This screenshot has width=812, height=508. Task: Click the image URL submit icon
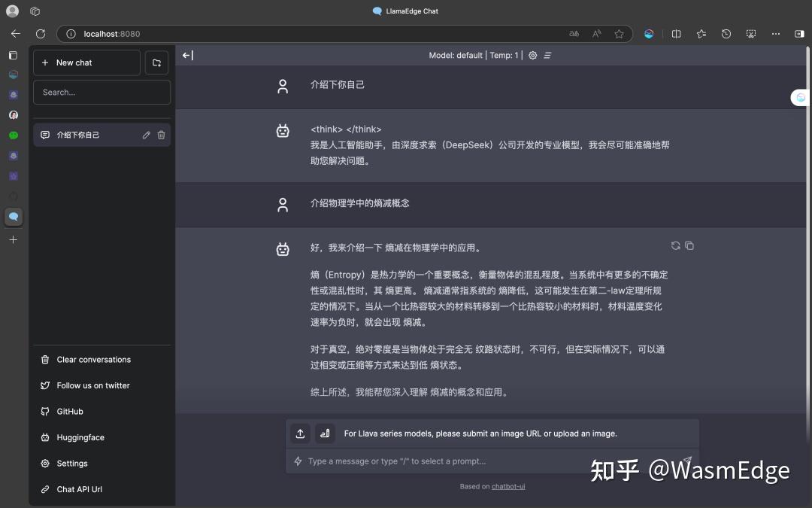(325, 433)
